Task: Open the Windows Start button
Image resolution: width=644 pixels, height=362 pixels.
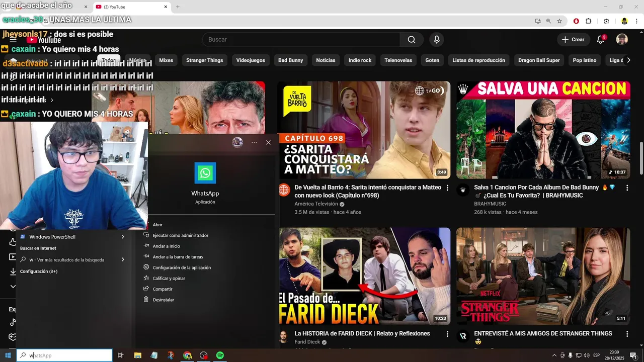Action: coord(8,355)
